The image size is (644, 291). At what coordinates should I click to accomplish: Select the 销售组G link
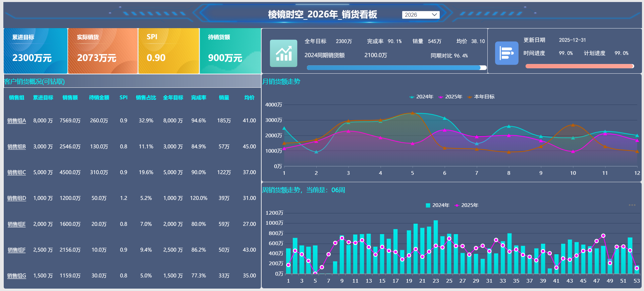tap(17, 276)
